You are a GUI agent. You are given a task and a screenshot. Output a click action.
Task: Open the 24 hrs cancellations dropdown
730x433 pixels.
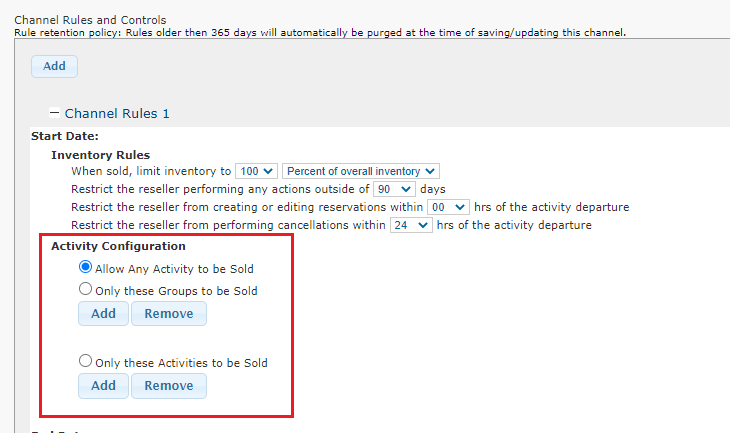point(411,225)
